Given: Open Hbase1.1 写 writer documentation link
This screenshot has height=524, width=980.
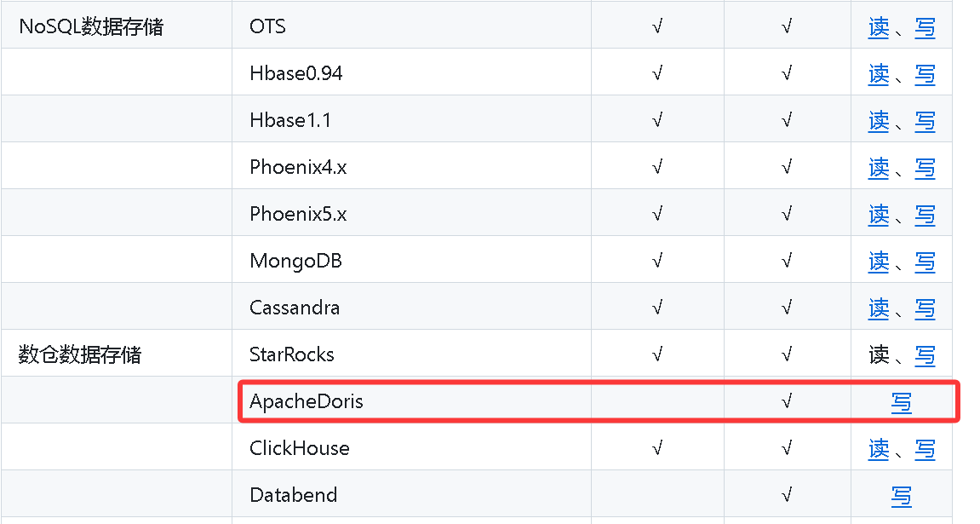Looking at the screenshot, I should [925, 121].
